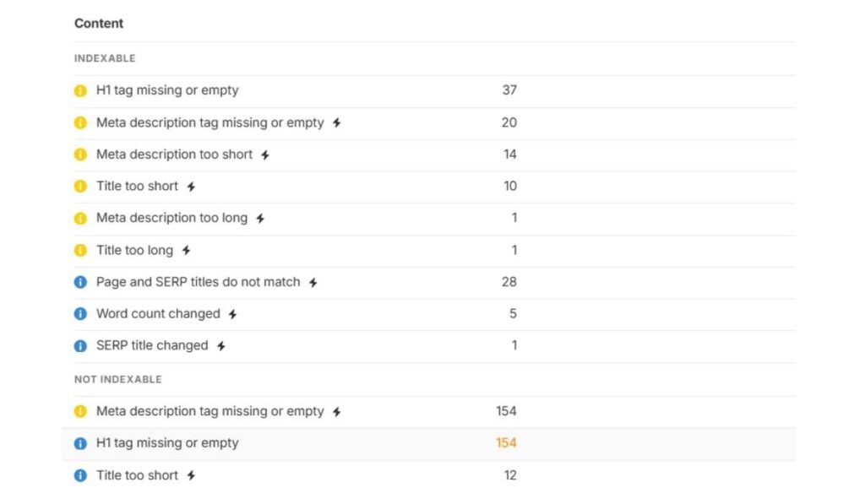865x504 pixels.
Task: Click the orange 154 count for H1 tag missing
Action: point(506,443)
